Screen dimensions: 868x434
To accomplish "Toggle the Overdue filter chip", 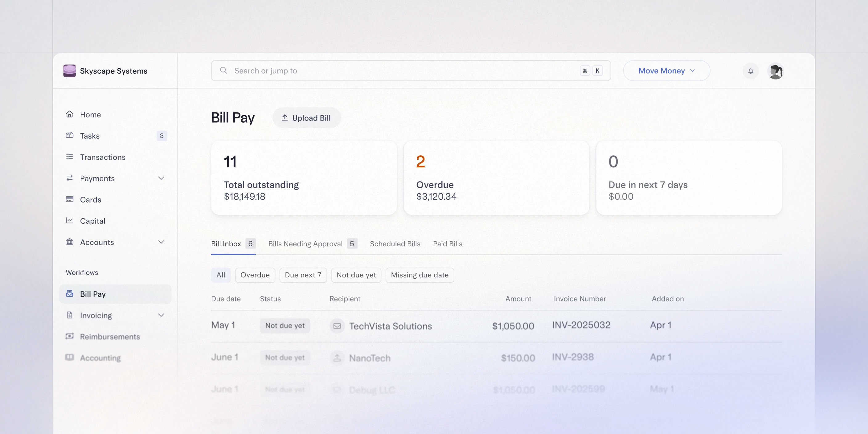I will 255,275.
